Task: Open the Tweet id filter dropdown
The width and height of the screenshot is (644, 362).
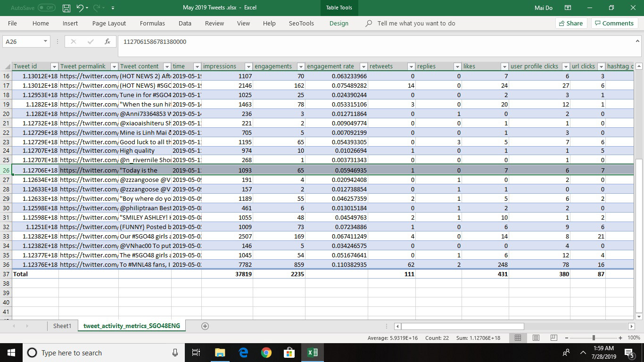Action: [54, 66]
